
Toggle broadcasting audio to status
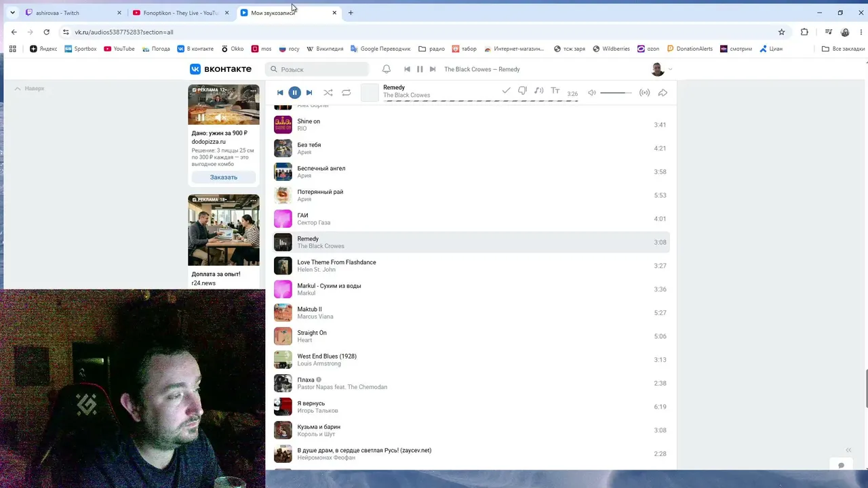[x=645, y=93]
